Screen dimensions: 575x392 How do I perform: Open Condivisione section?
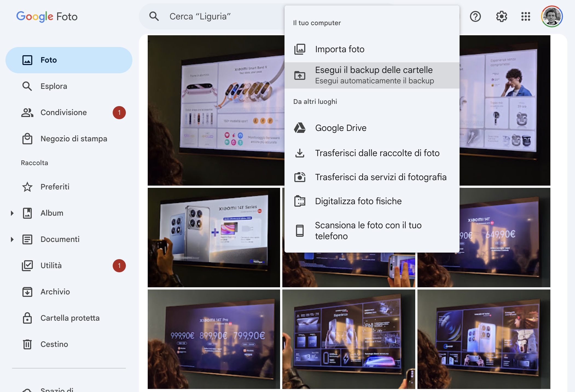pos(69,113)
